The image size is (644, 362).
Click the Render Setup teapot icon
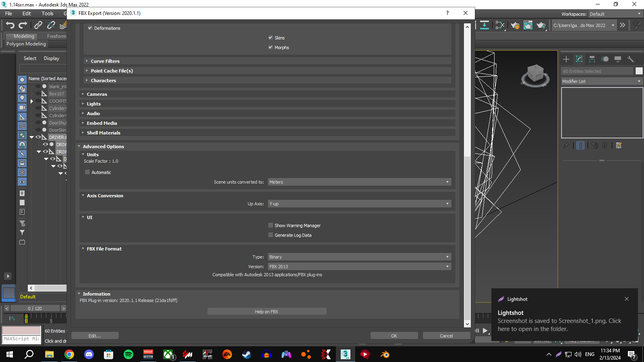(x=515, y=25)
